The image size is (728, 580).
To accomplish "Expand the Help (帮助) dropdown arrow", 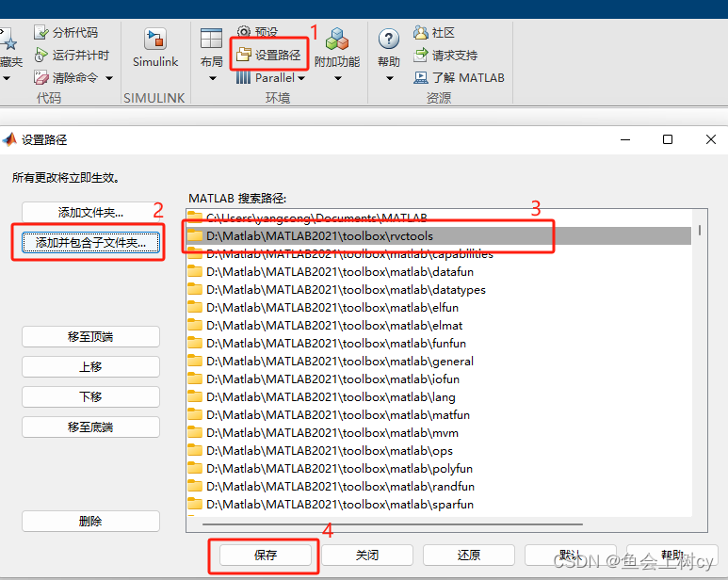I will [389, 78].
